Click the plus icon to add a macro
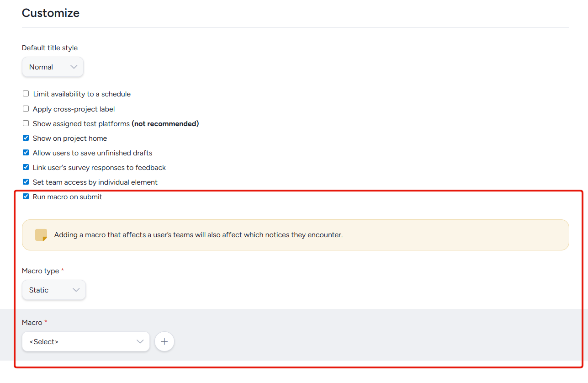Viewport: 588px width, 383px height. tap(164, 342)
